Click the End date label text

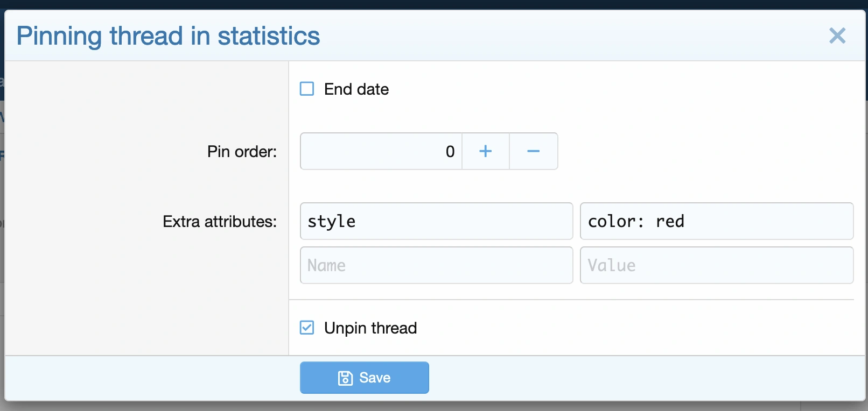[x=356, y=89]
